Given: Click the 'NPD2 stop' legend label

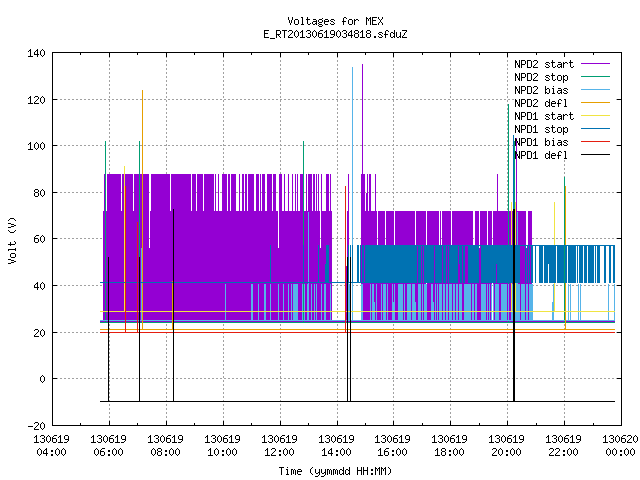Looking at the screenshot, I should coord(541,77).
